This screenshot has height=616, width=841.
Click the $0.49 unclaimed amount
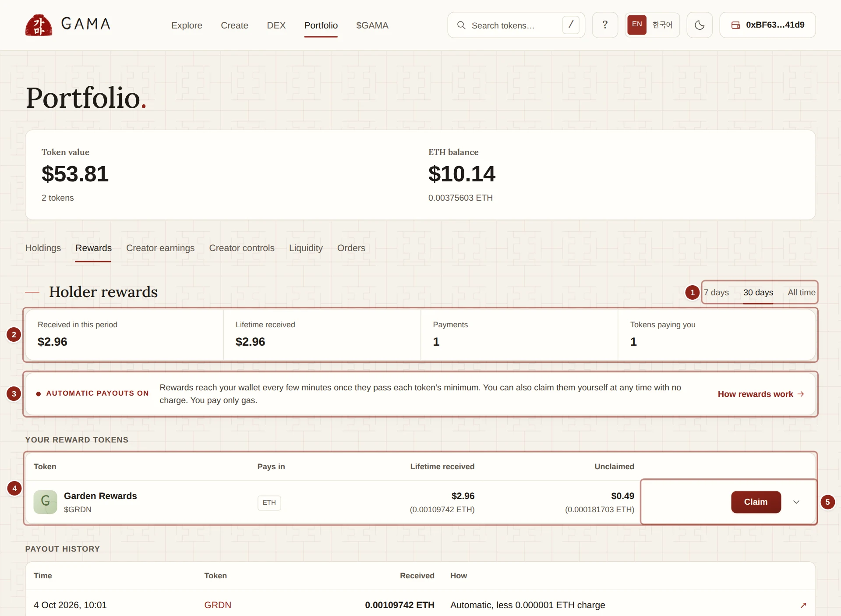(622, 496)
